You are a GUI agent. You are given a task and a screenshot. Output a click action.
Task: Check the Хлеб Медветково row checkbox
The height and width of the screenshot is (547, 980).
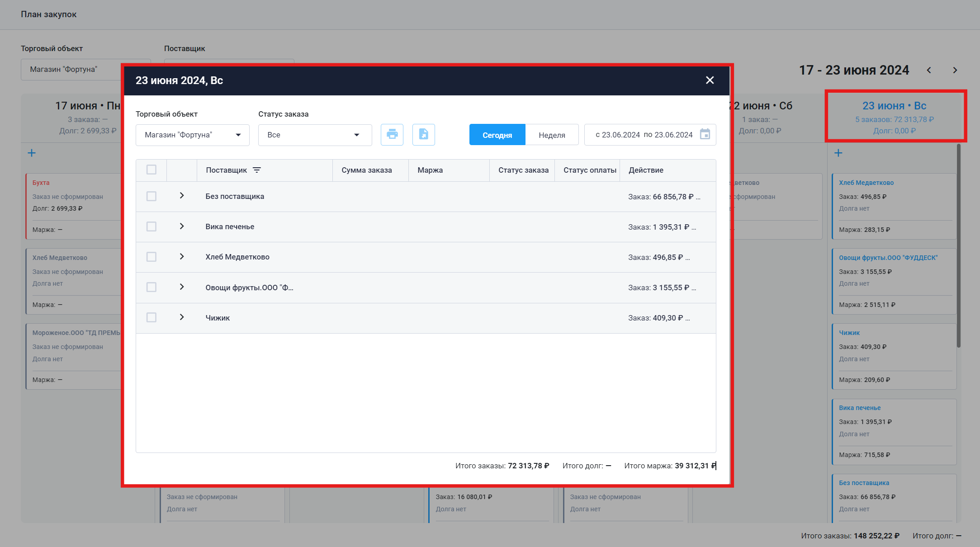tap(151, 257)
